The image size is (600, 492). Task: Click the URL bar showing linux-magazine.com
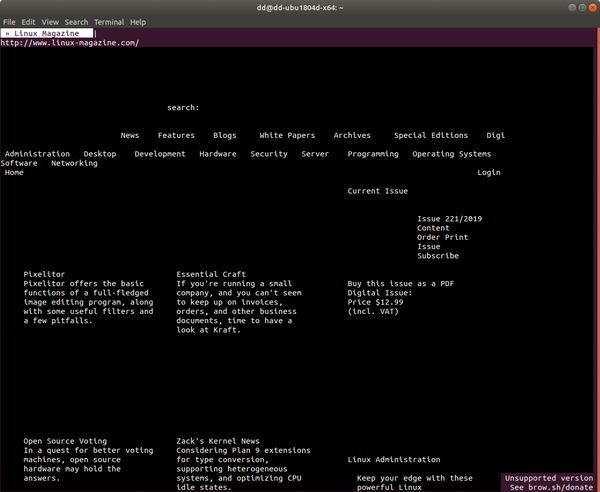click(70, 43)
